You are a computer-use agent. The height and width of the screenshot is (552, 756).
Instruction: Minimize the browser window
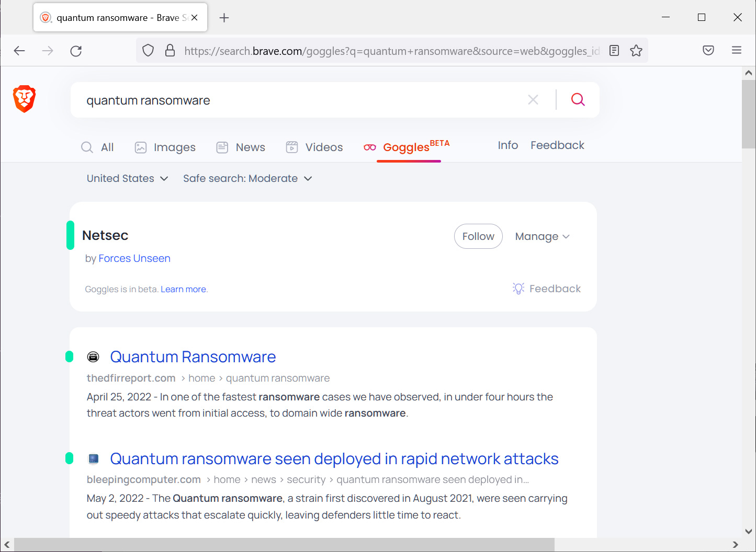[x=665, y=17]
